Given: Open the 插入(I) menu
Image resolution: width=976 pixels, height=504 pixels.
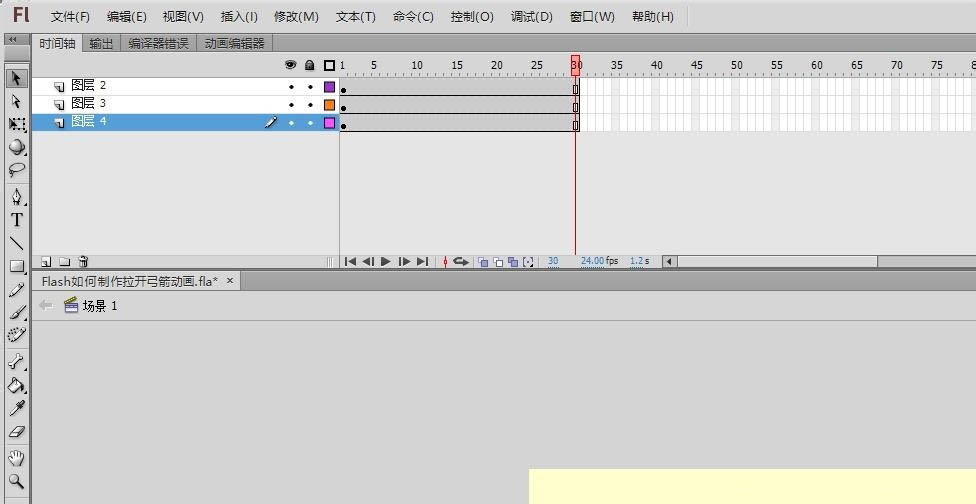Looking at the screenshot, I should coord(239,17).
